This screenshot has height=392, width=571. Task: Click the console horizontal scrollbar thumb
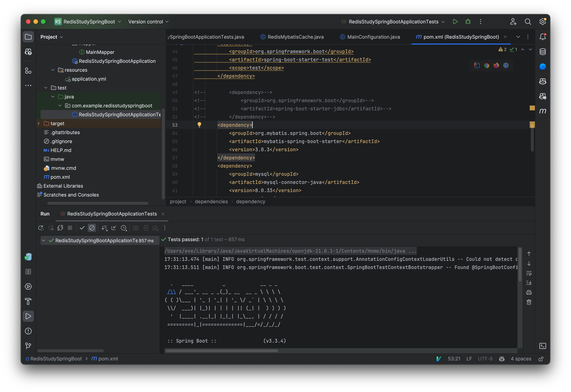click(x=222, y=351)
